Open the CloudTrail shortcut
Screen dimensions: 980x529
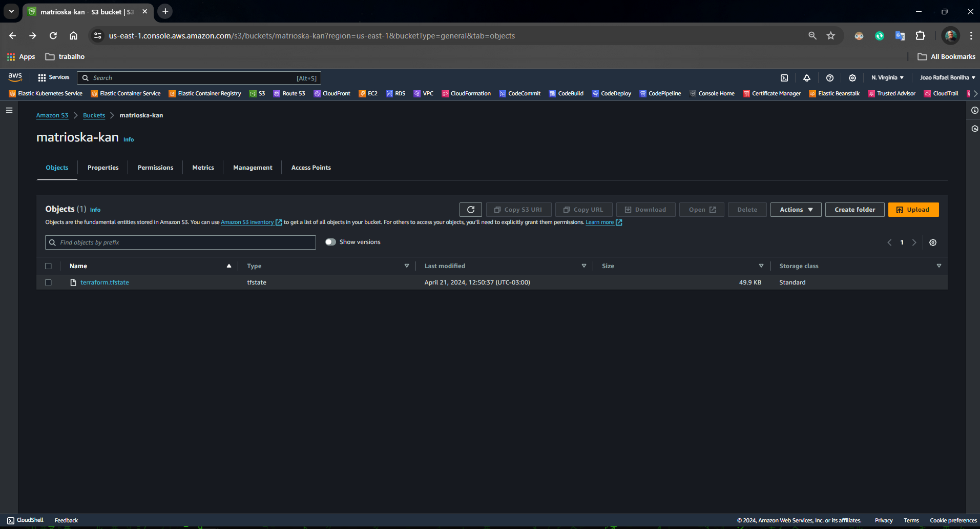click(x=941, y=93)
